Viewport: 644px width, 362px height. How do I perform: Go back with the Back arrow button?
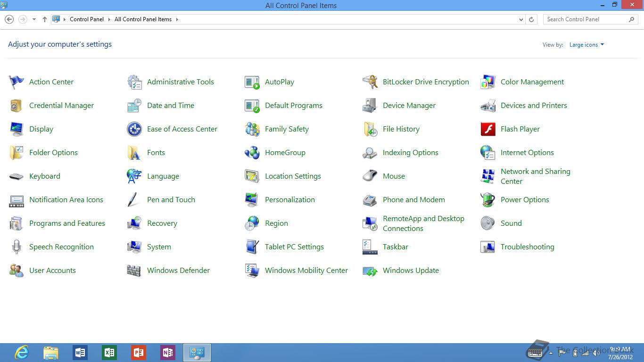[9, 19]
